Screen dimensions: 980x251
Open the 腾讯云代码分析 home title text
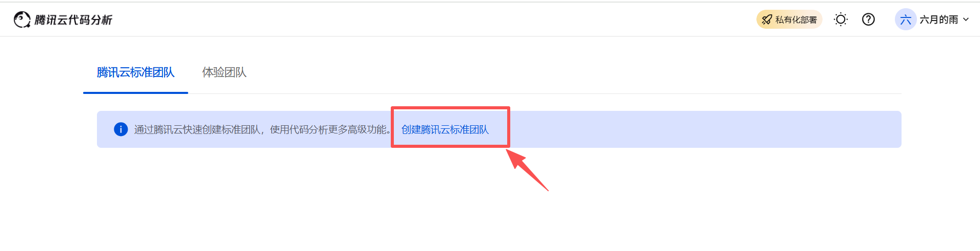(73, 20)
